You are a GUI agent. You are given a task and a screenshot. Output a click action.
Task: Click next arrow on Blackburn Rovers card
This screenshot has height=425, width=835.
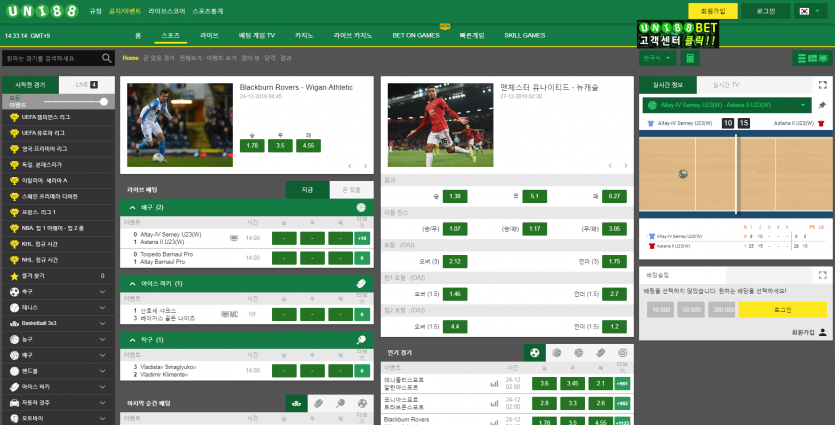coord(365,166)
